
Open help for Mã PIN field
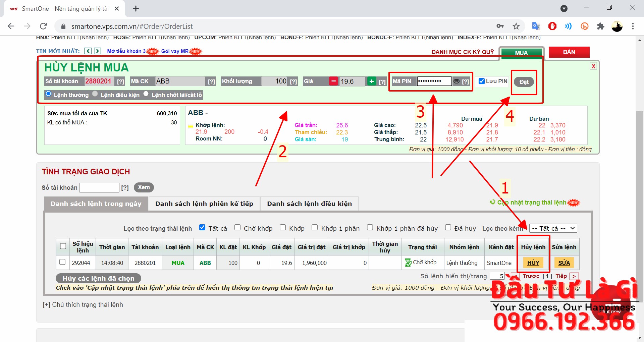click(466, 81)
